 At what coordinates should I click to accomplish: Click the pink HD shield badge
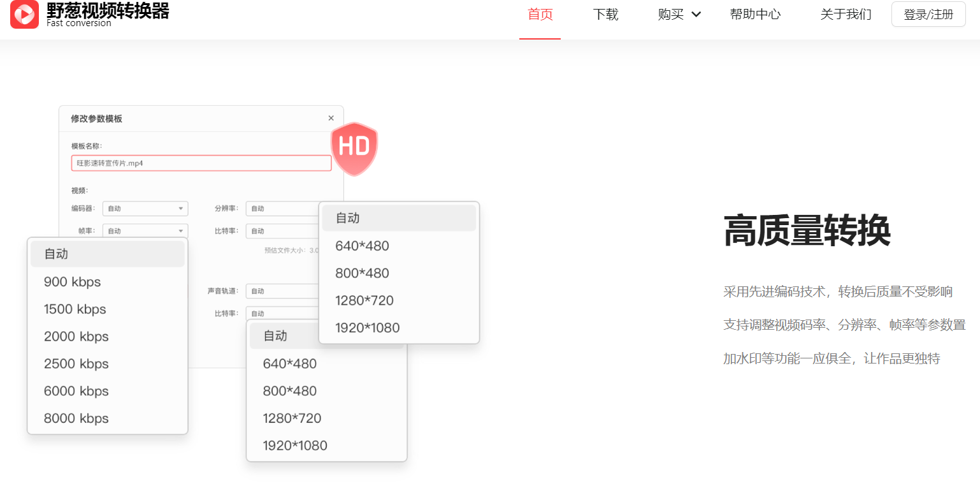[x=354, y=148]
